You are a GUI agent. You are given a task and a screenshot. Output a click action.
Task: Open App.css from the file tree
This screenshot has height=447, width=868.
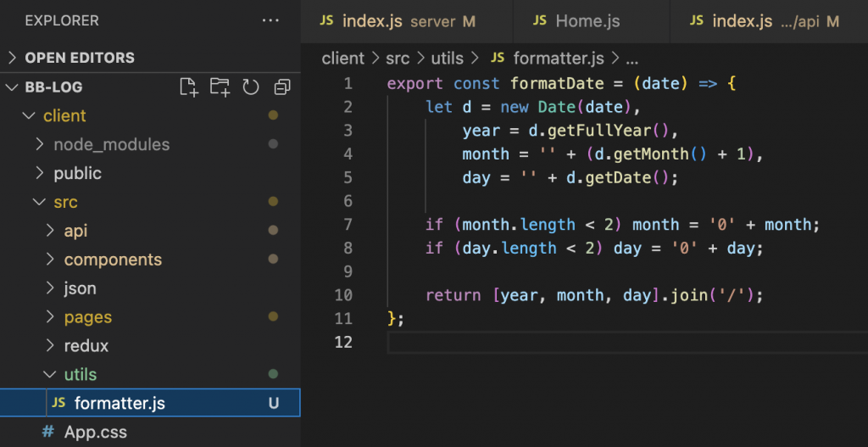(x=95, y=432)
